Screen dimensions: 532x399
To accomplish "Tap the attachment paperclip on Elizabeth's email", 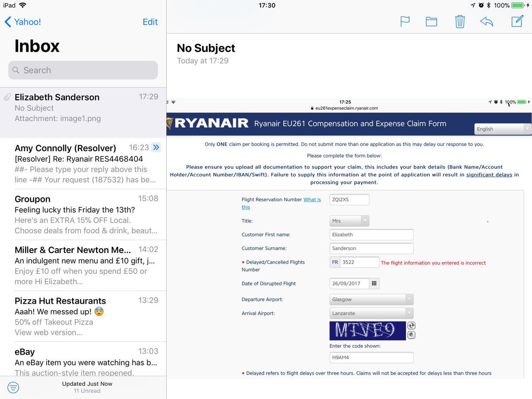I will pyautogui.click(x=7, y=97).
